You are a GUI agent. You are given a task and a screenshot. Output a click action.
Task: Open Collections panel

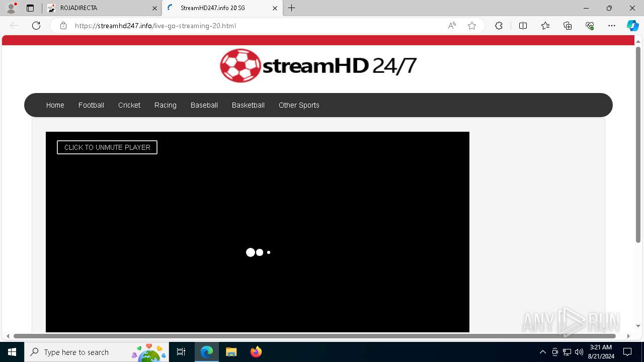tap(568, 26)
